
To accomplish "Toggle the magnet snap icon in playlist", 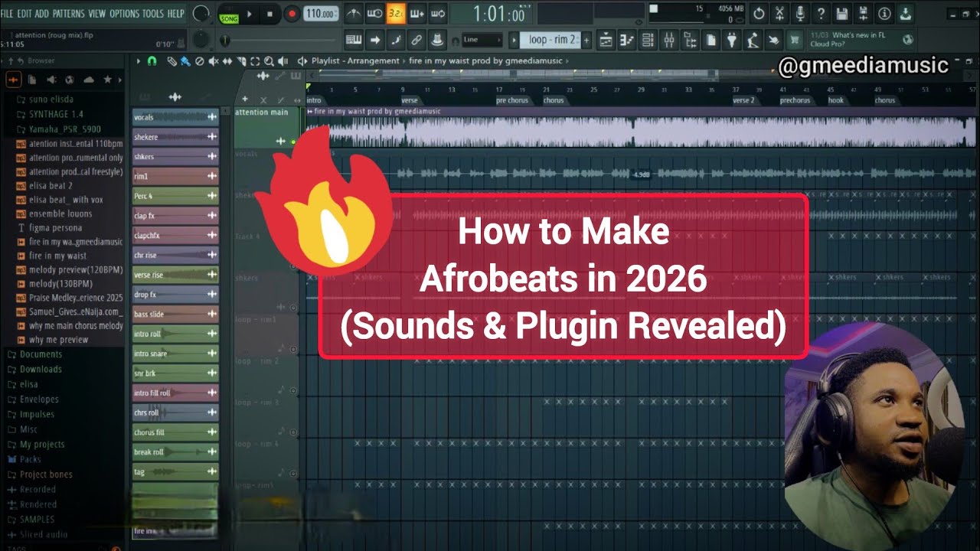I will tap(152, 61).
